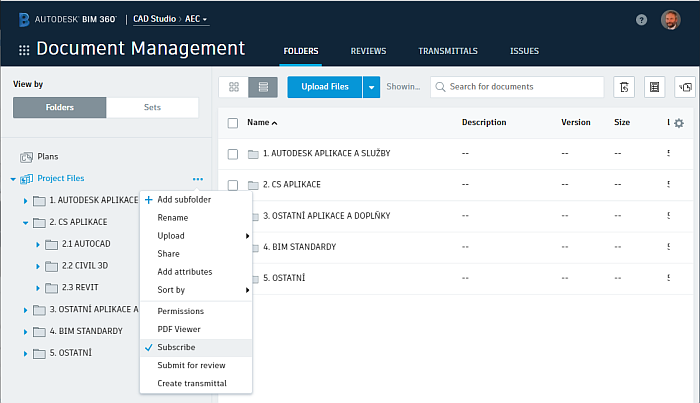Expand the 3. OSTATNÍ APLIKACE tree node
Viewport: 700px width, 403px height.
click(x=25, y=310)
